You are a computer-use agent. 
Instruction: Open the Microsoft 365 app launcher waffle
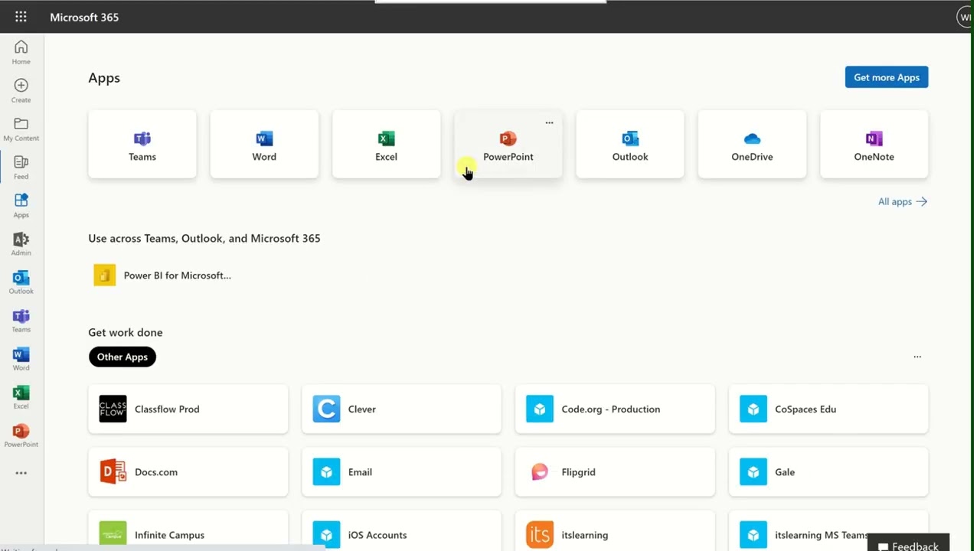pyautogui.click(x=21, y=17)
